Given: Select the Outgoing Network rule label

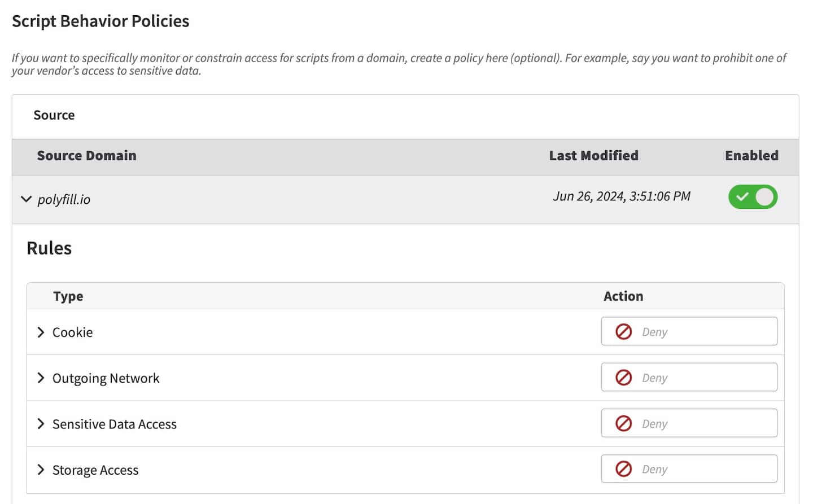Looking at the screenshot, I should tap(106, 378).
